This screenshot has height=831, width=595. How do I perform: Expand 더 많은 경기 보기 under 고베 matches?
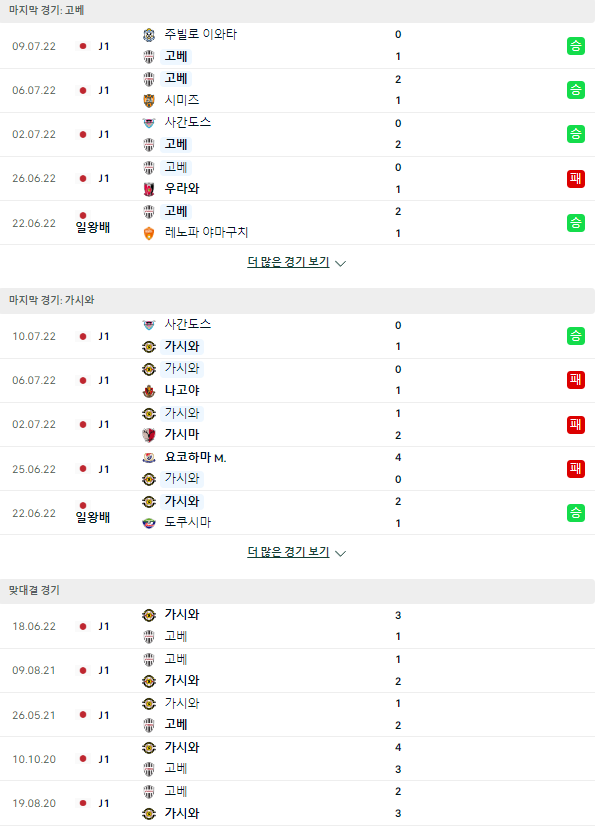coord(288,262)
